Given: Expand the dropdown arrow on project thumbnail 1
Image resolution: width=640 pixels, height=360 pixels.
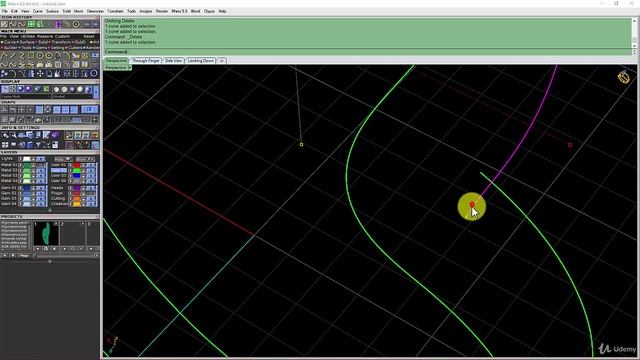Looking at the screenshot, I should (56, 224).
